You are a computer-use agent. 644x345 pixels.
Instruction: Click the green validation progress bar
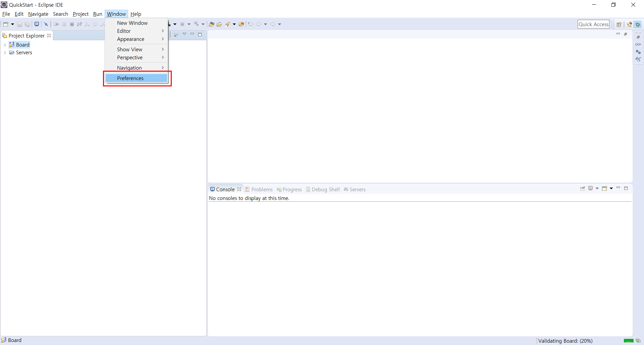point(629,341)
